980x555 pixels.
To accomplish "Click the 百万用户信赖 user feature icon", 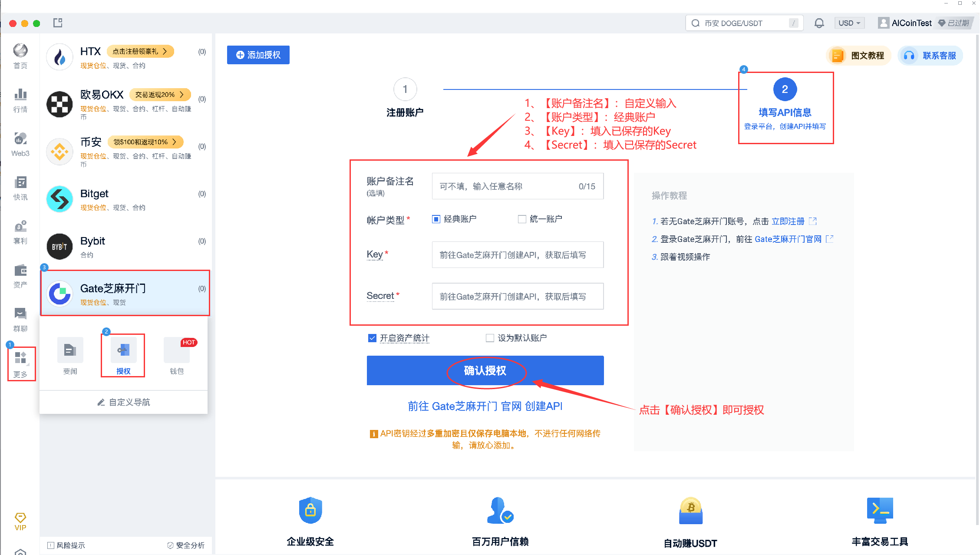I will pyautogui.click(x=500, y=510).
